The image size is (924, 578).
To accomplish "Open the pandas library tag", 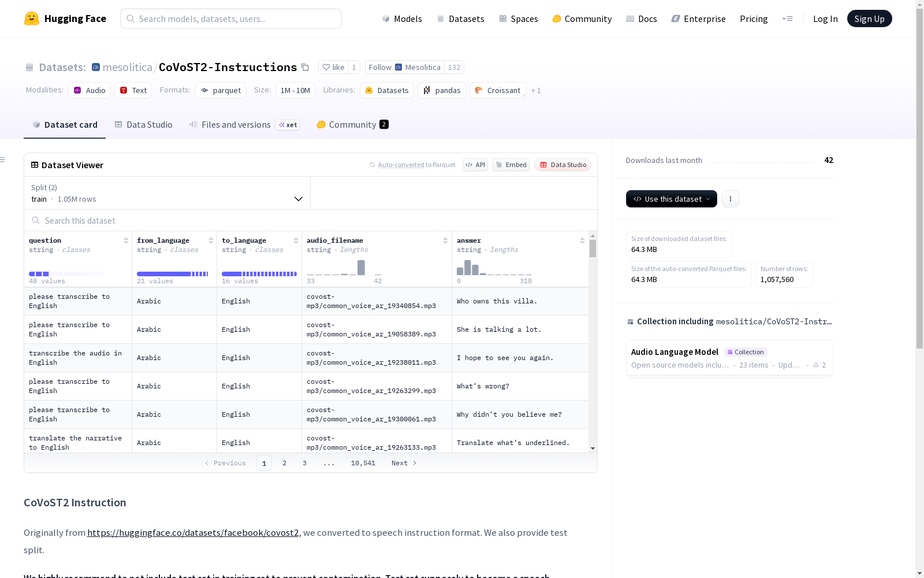I will [442, 90].
